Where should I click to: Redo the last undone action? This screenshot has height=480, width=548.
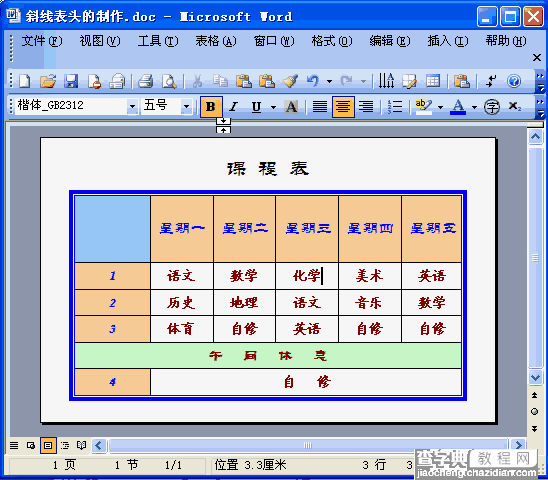click(x=347, y=81)
